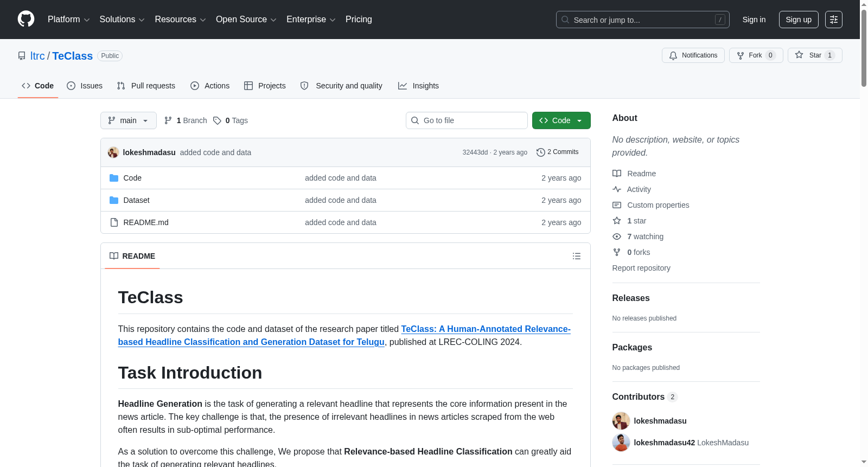Screen dimensions: 868x467
Task: Click the Notifications bell button
Action: pyautogui.click(x=693, y=55)
